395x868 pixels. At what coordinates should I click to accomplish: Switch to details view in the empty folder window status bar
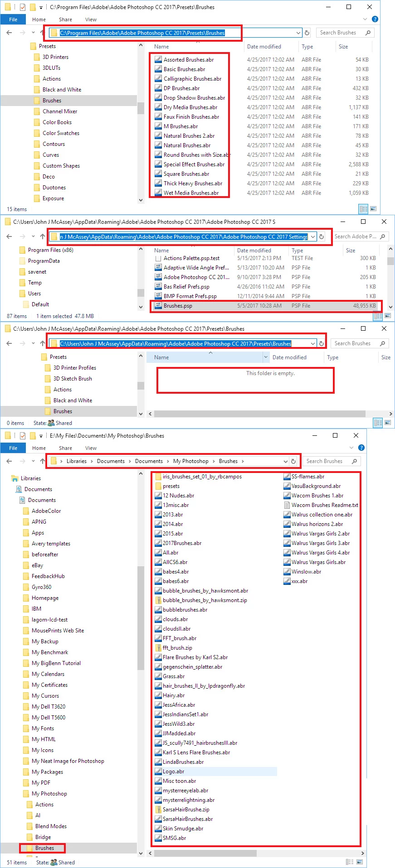[378, 423]
